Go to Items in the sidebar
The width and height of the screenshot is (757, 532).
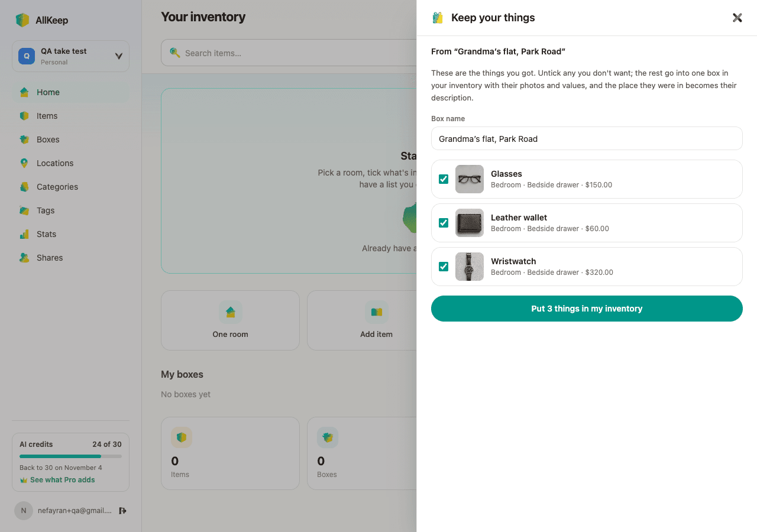tap(71, 116)
